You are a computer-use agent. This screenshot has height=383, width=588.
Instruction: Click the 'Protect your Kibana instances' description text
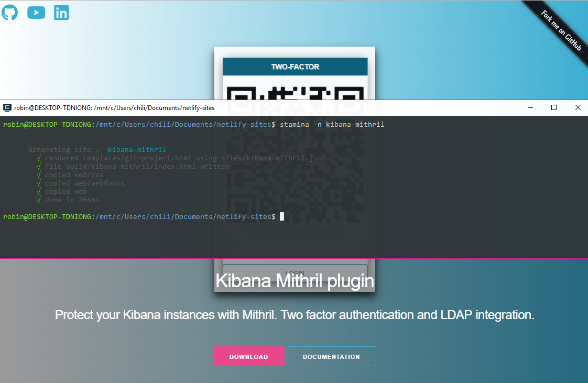tap(295, 315)
